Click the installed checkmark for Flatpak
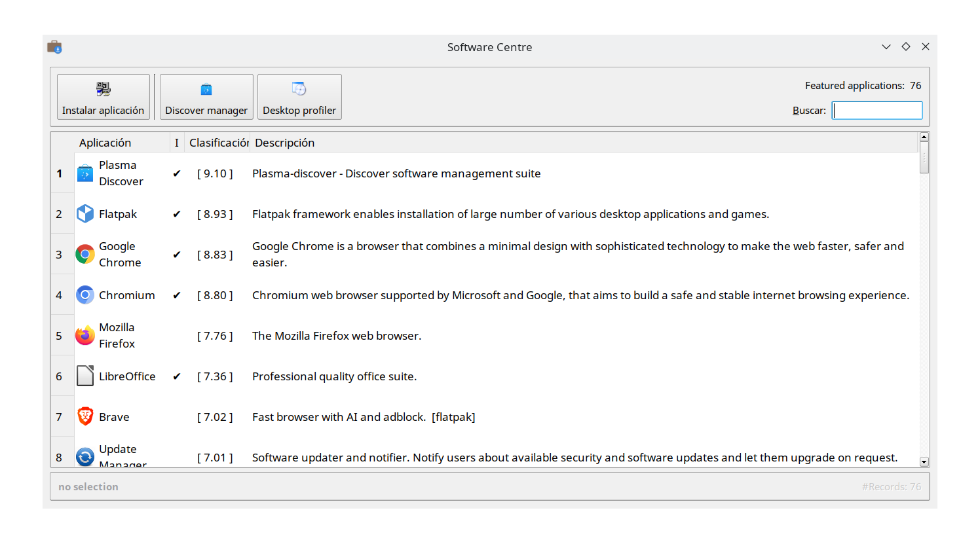This screenshot has height=559, width=980. [x=177, y=214]
